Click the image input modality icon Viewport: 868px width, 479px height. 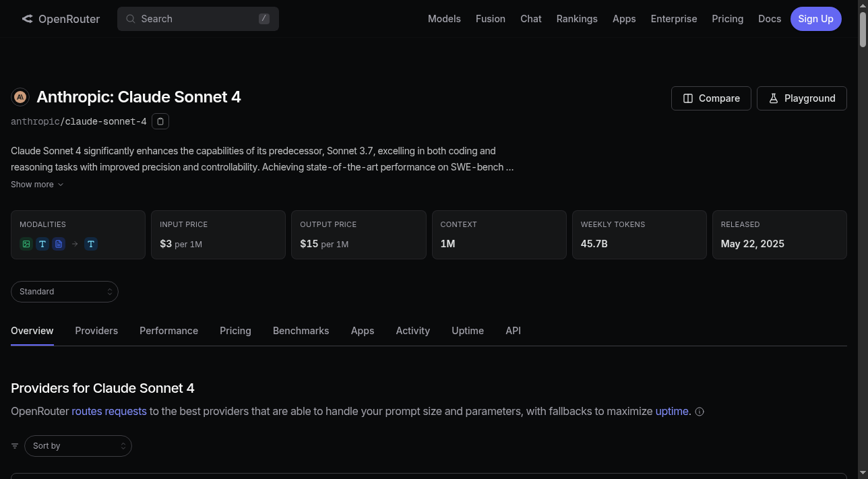coord(26,244)
